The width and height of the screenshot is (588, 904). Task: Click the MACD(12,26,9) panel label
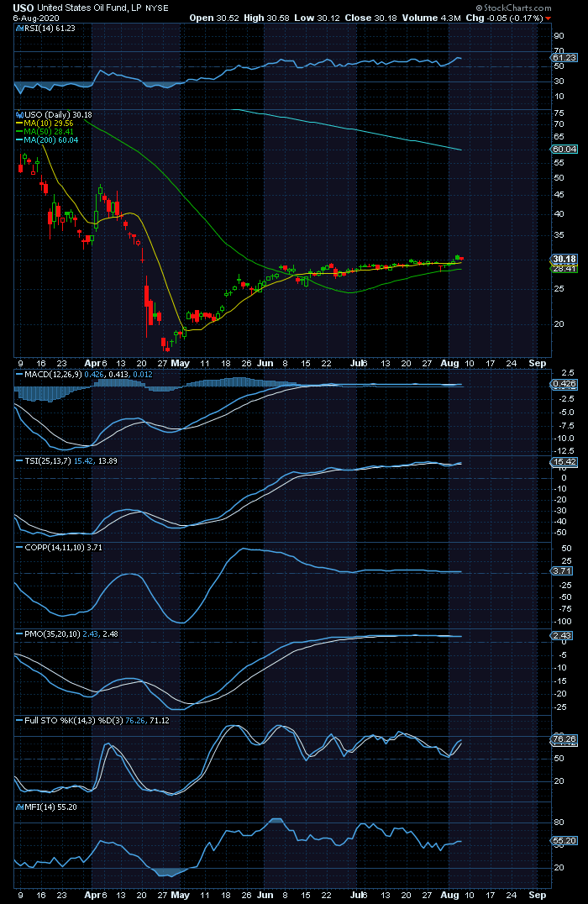(53, 375)
